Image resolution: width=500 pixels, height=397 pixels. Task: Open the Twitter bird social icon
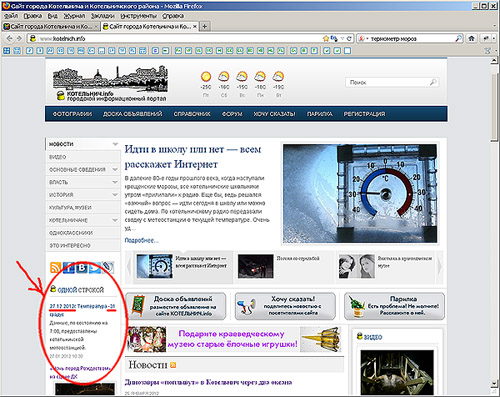tap(95, 267)
